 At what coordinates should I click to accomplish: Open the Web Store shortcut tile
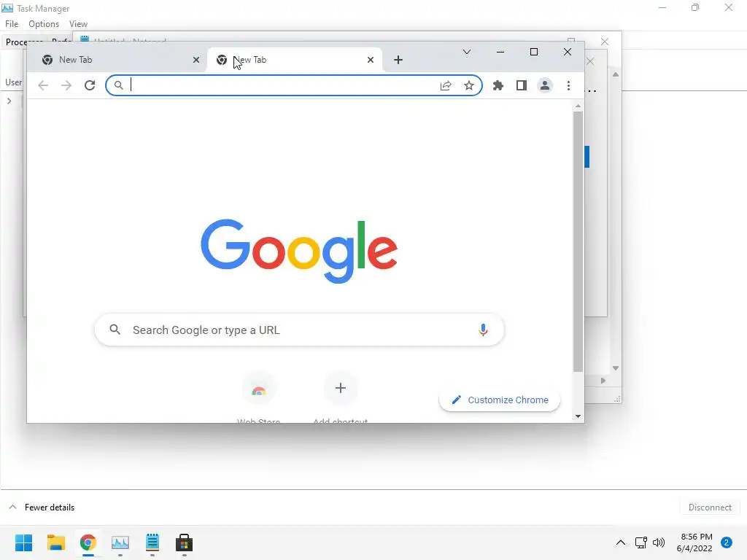pyautogui.click(x=259, y=397)
